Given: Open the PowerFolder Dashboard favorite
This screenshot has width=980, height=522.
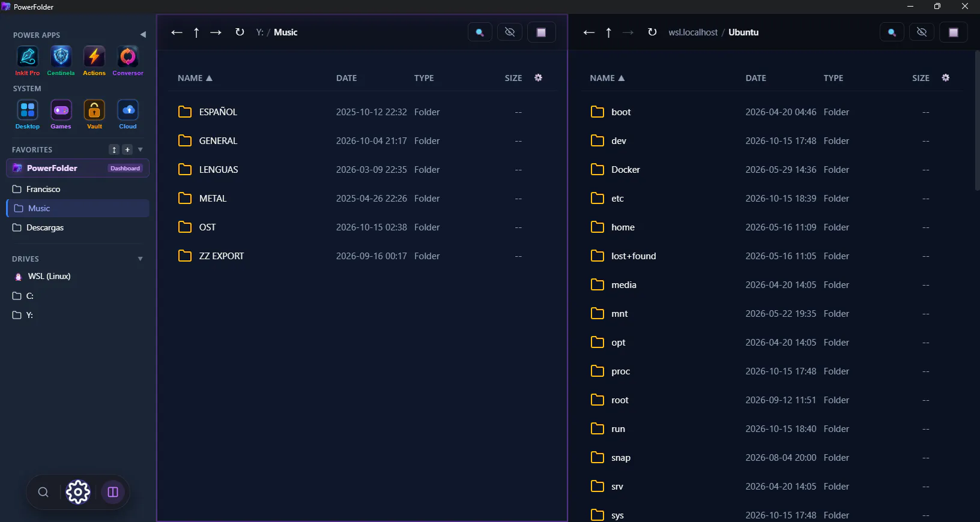Looking at the screenshot, I should [77, 169].
